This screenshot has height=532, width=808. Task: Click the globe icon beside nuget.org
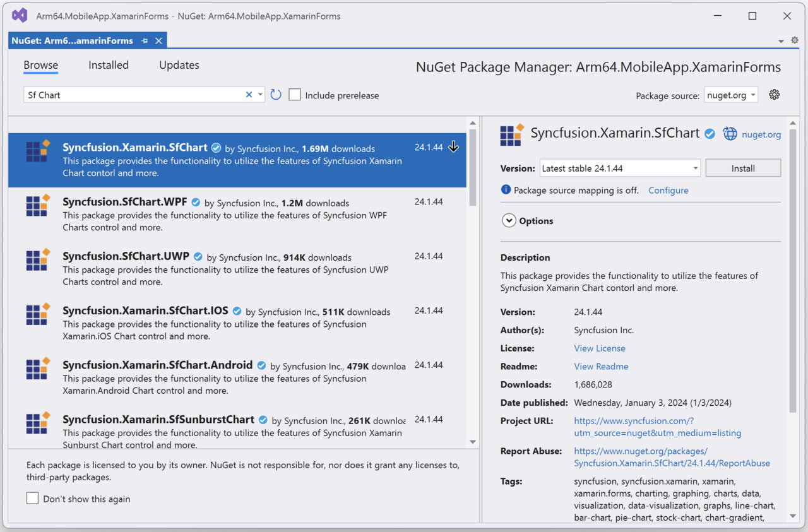point(730,134)
